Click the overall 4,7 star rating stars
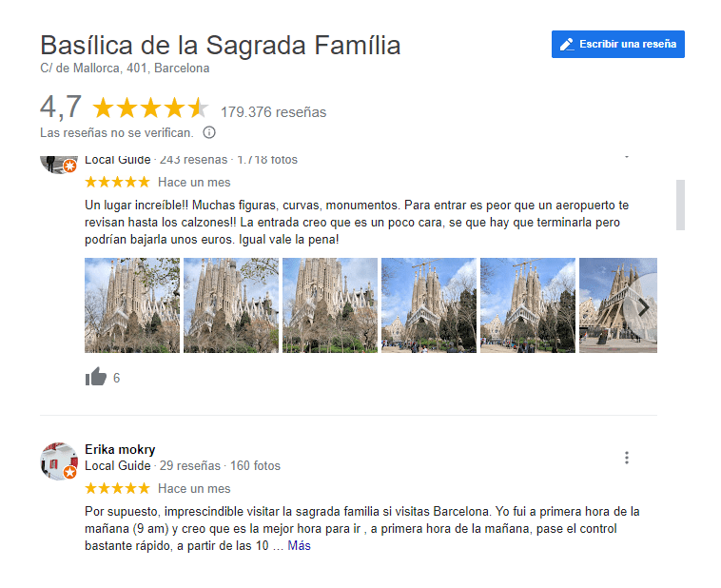The image size is (721, 588). (150, 108)
